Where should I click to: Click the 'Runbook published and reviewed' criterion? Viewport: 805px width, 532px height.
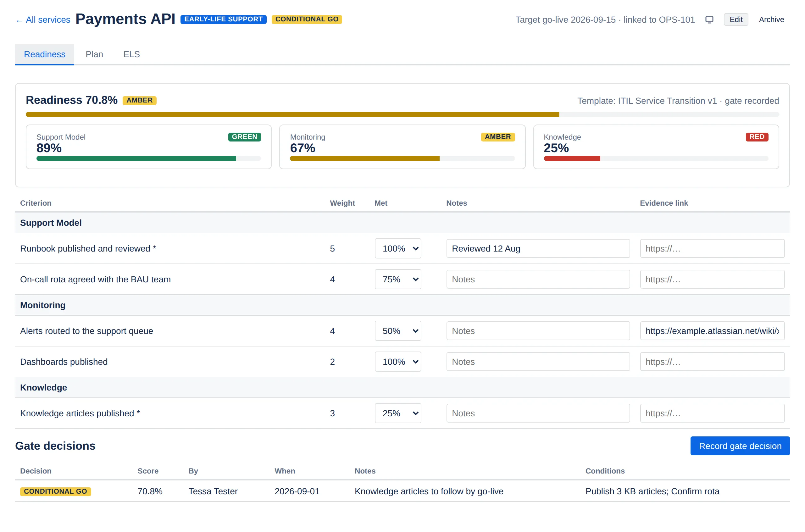(x=88, y=249)
